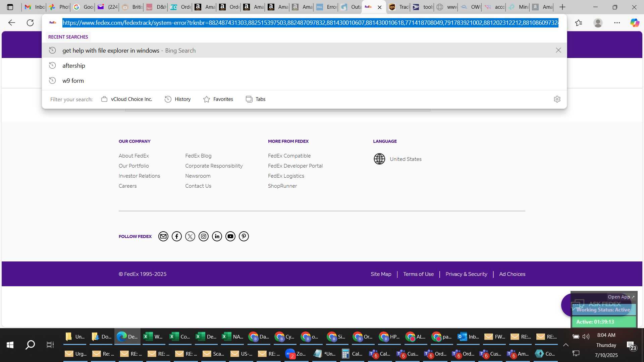Remove 'get help with file explorer' suggestion
The height and width of the screenshot is (362, 644).
tap(558, 50)
